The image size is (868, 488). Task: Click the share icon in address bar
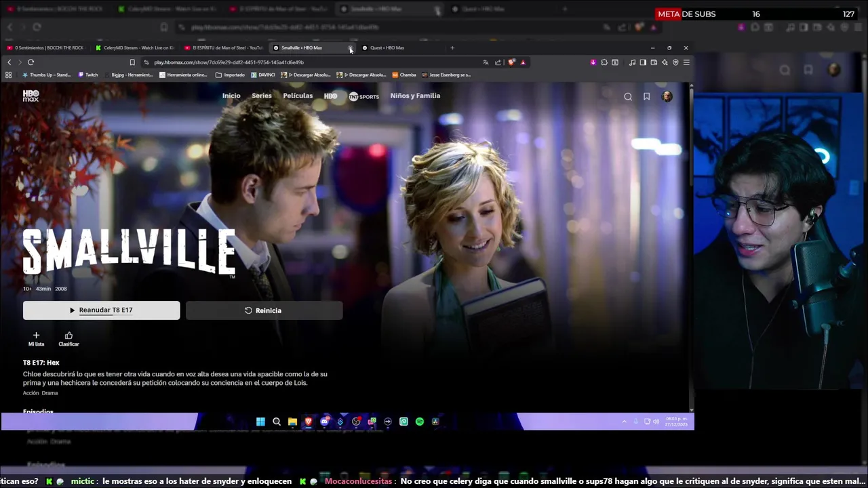click(x=498, y=62)
